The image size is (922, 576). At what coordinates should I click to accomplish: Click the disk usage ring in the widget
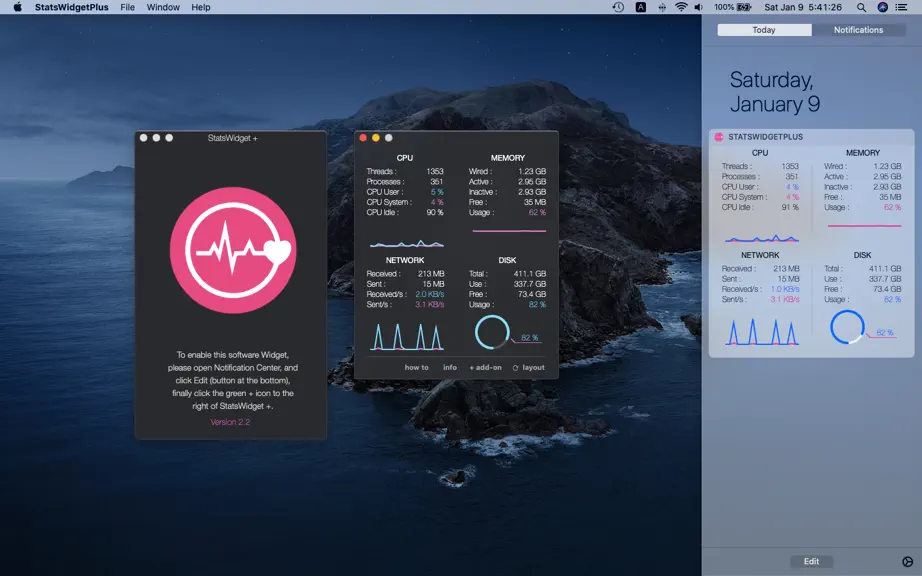847,327
